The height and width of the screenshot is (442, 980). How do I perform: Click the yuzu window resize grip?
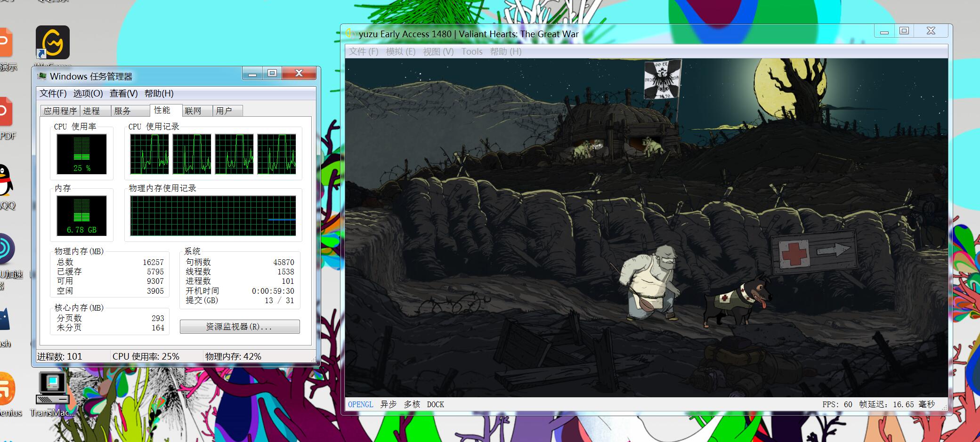pos(944,407)
